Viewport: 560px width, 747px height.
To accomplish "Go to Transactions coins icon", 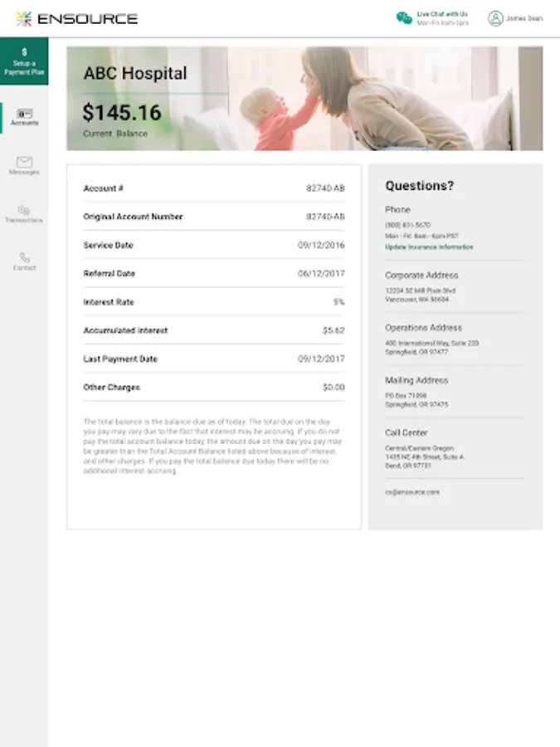I will (24, 210).
